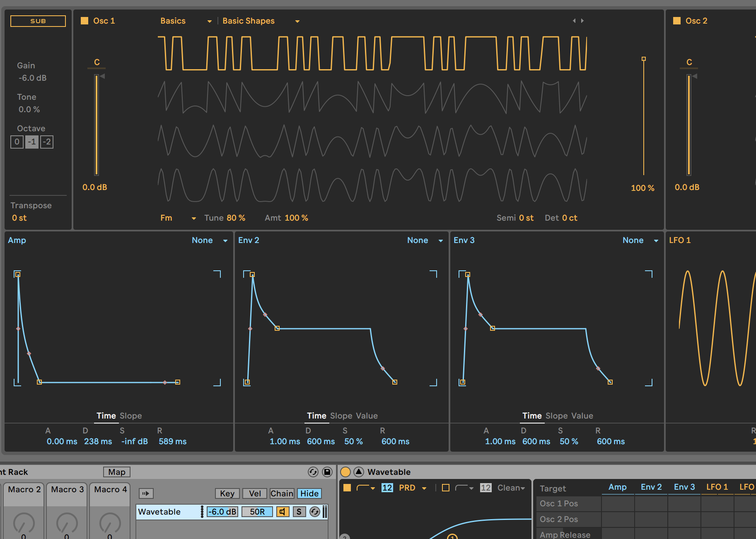
Task: Click the Osc 1 wavetable position slider
Action: [643, 116]
